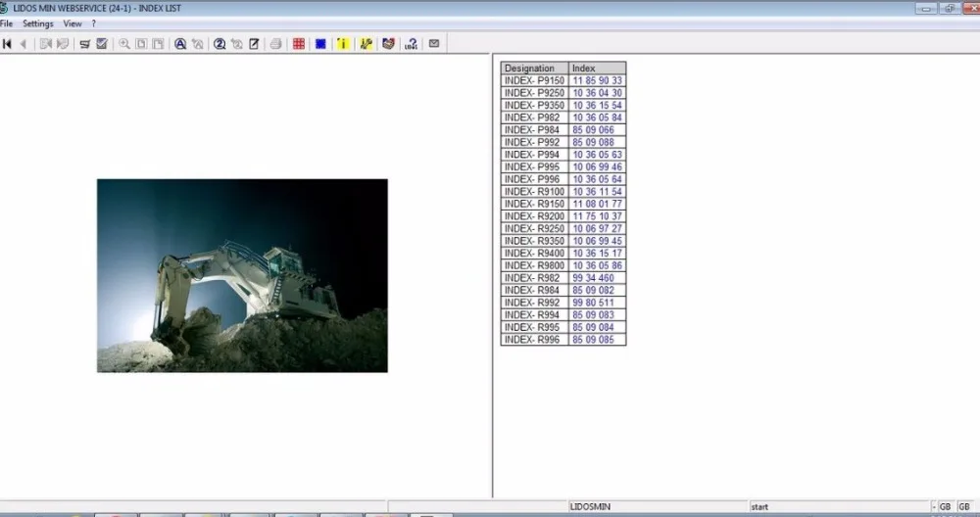
Task: Click the edit note pencil icon
Action: (254, 44)
